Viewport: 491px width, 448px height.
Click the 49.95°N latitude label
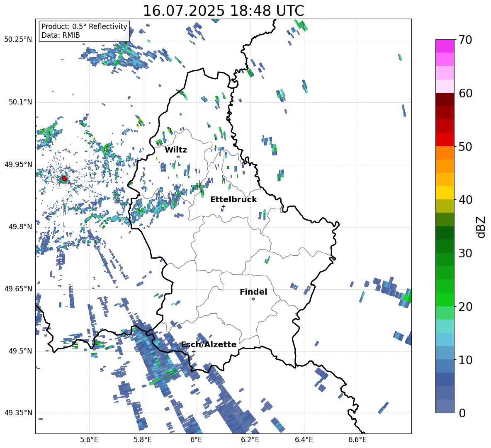tap(18, 164)
